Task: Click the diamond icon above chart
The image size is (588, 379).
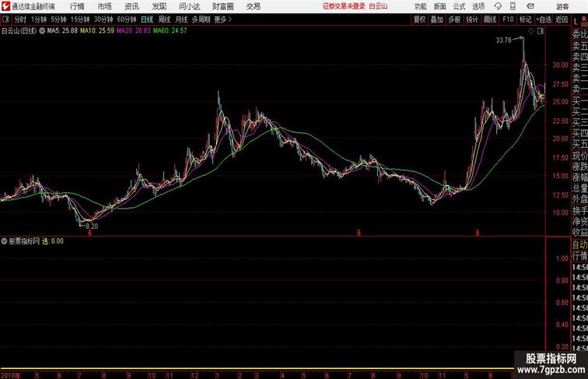Action: (531, 32)
